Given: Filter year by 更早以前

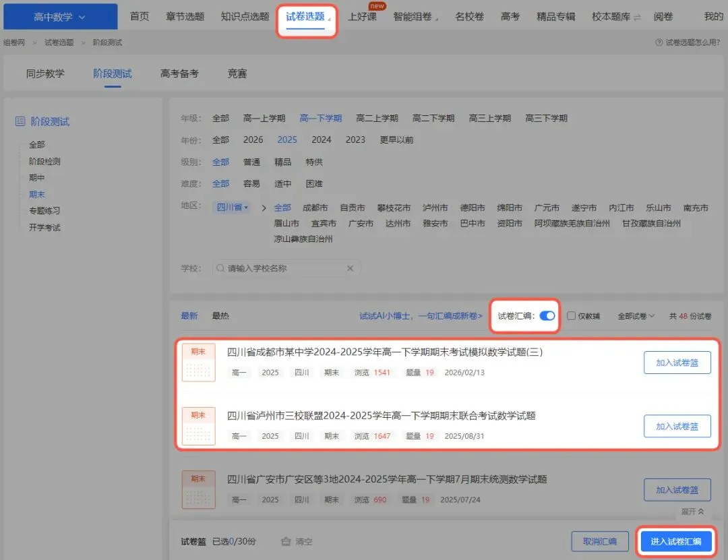Looking at the screenshot, I should point(396,139).
